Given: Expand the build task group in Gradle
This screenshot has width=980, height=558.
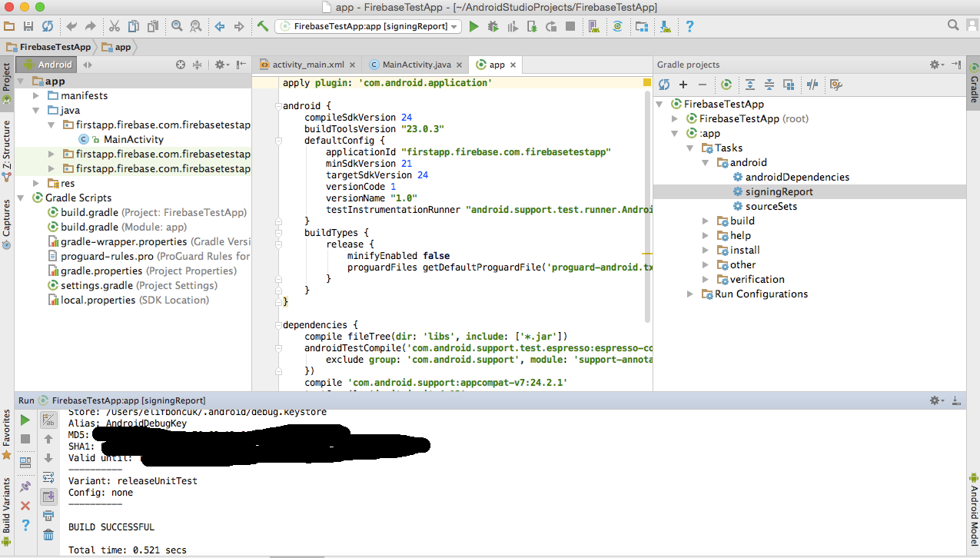Looking at the screenshot, I should [x=706, y=221].
